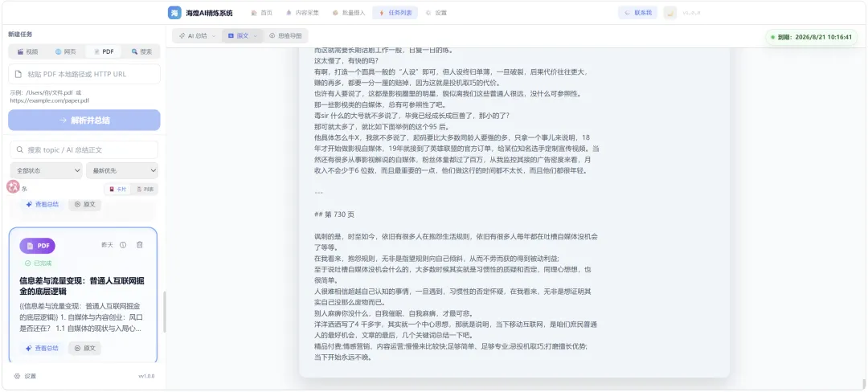Open the 思维导图 tab
Screen dimensions: 868x392
(x=285, y=35)
